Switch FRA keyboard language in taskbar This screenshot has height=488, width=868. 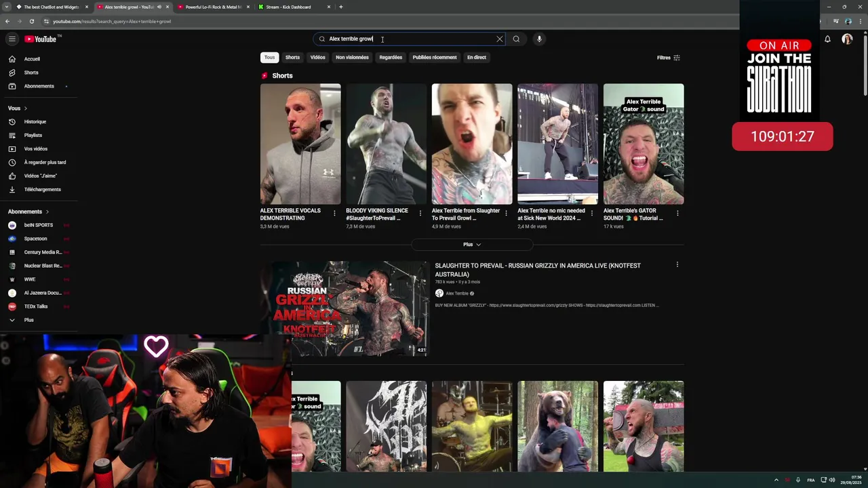(811, 480)
